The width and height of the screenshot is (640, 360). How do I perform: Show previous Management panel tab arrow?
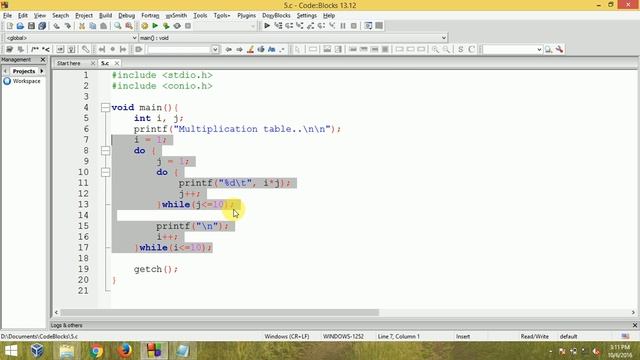[x=5, y=71]
